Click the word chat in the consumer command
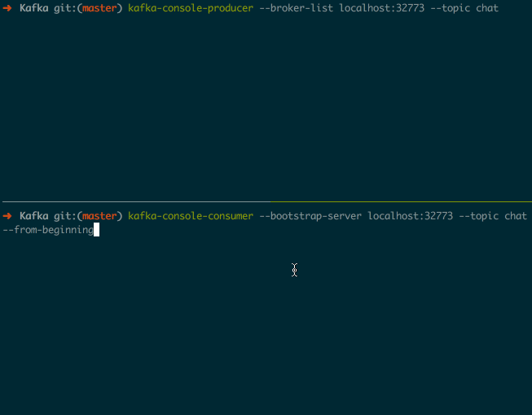The height and width of the screenshot is (415, 532). (x=516, y=216)
